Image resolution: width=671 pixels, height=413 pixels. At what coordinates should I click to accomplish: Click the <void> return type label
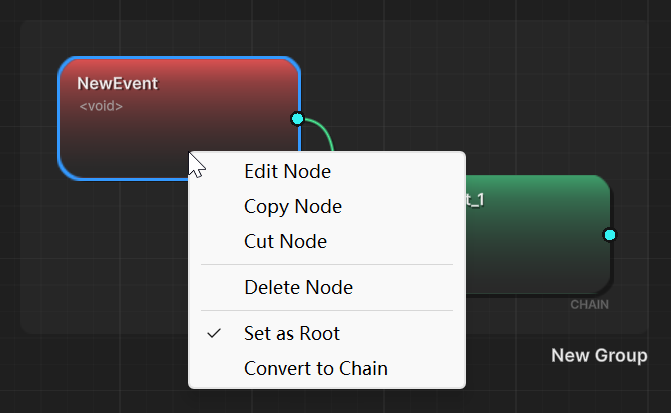pyautogui.click(x=101, y=105)
